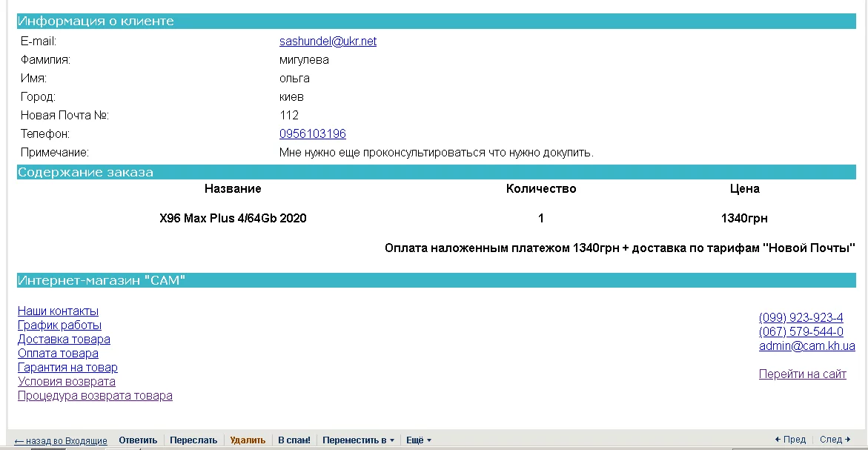This screenshot has height=450, width=868.
Task: Go to previous message with Пред
Action: (790, 440)
